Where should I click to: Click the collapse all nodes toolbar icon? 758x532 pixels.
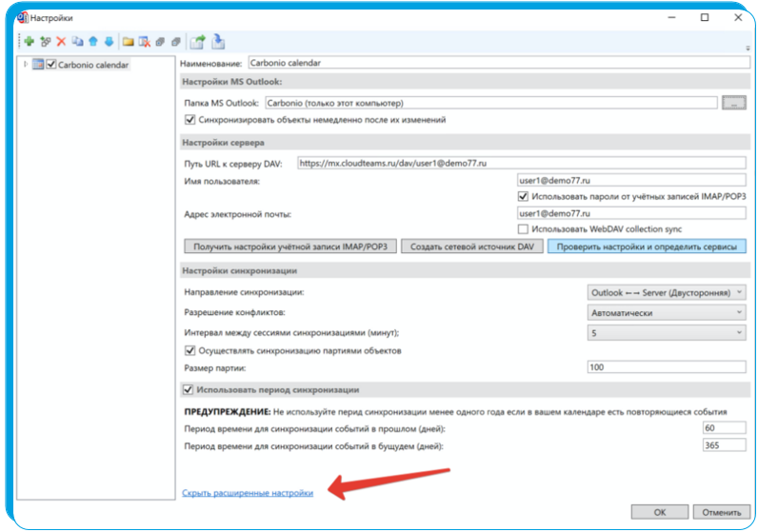(x=176, y=42)
